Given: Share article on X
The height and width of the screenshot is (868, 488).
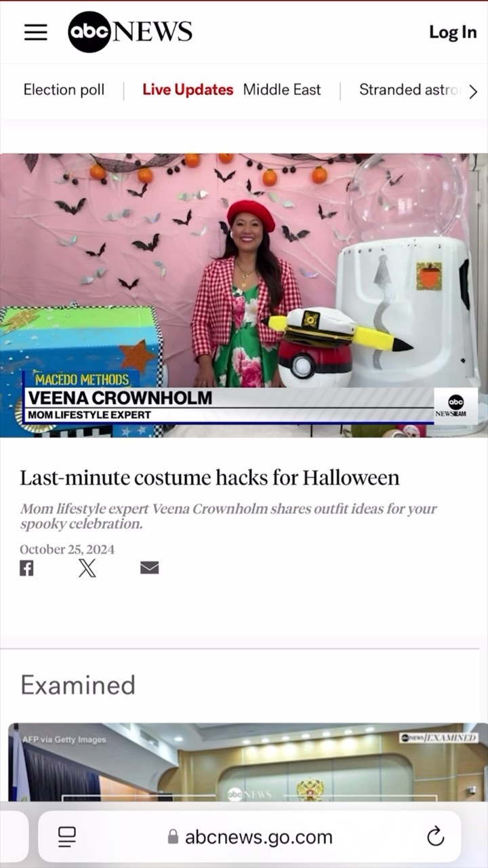Looking at the screenshot, I should [x=87, y=568].
